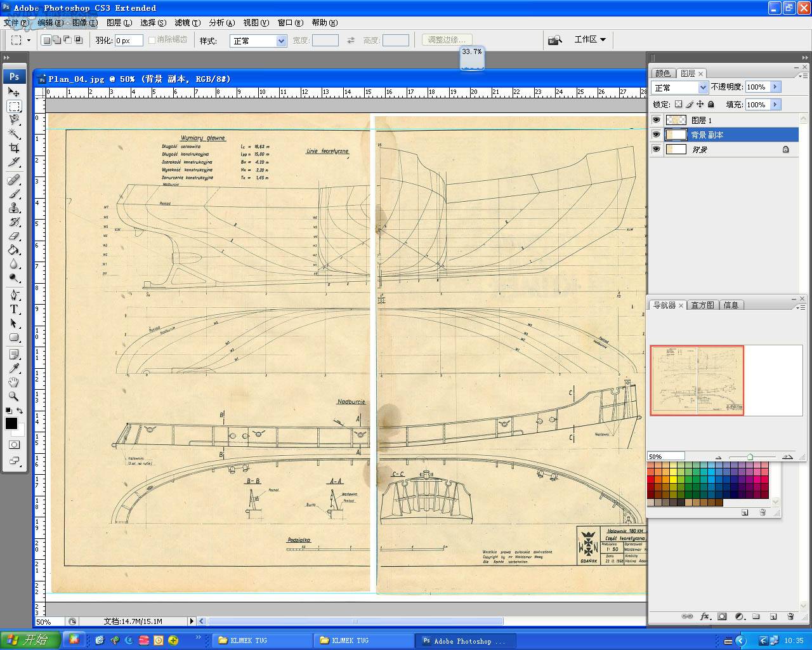Create a new layer group folder
Screen dimensions: 812x650
756,616
